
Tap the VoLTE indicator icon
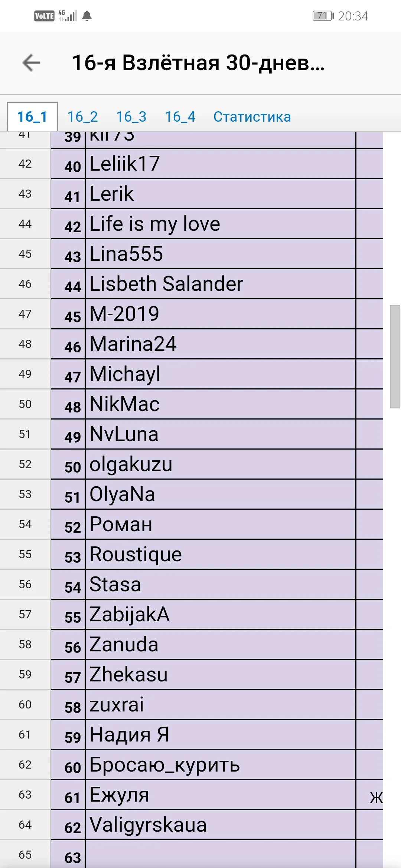(45, 16)
